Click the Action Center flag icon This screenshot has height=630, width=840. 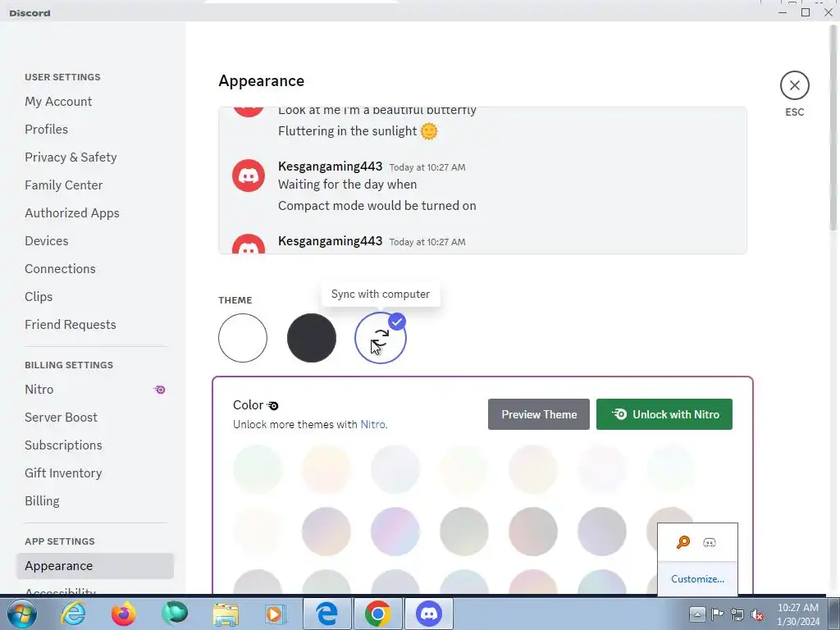(x=717, y=614)
